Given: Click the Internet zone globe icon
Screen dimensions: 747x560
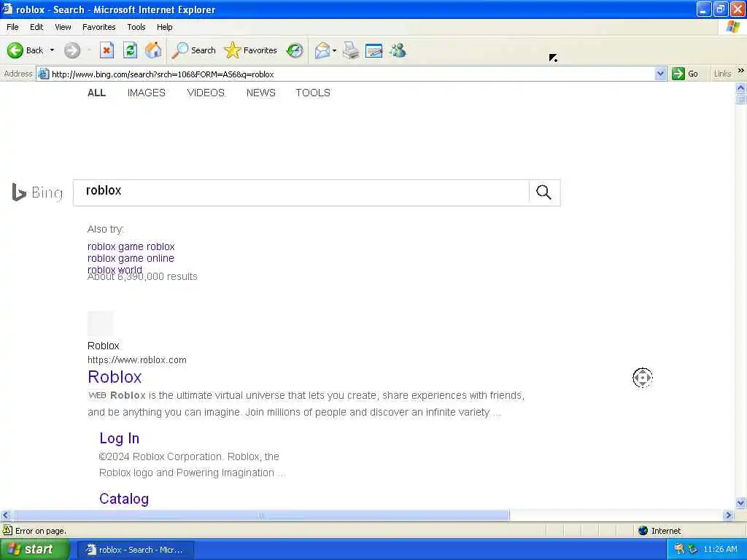Looking at the screenshot, I should pyautogui.click(x=643, y=531).
